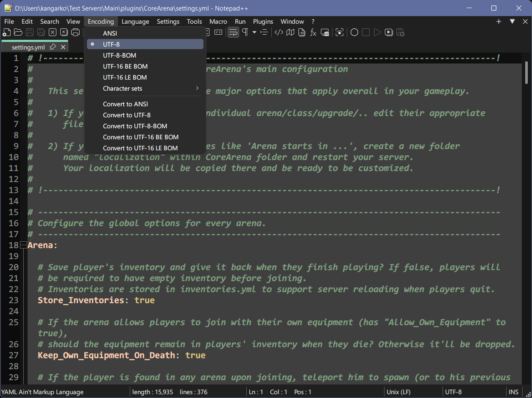The height and width of the screenshot is (398, 532).
Task: Toggle the Indent Guide toolbar icon
Action: pyautogui.click(x=264, y=32)
